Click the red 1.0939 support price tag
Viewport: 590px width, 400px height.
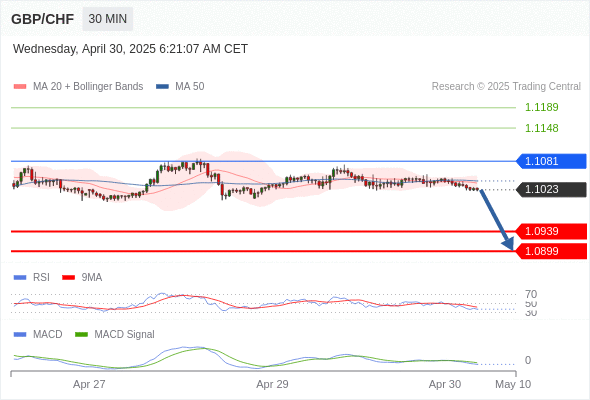click(551, 231)
